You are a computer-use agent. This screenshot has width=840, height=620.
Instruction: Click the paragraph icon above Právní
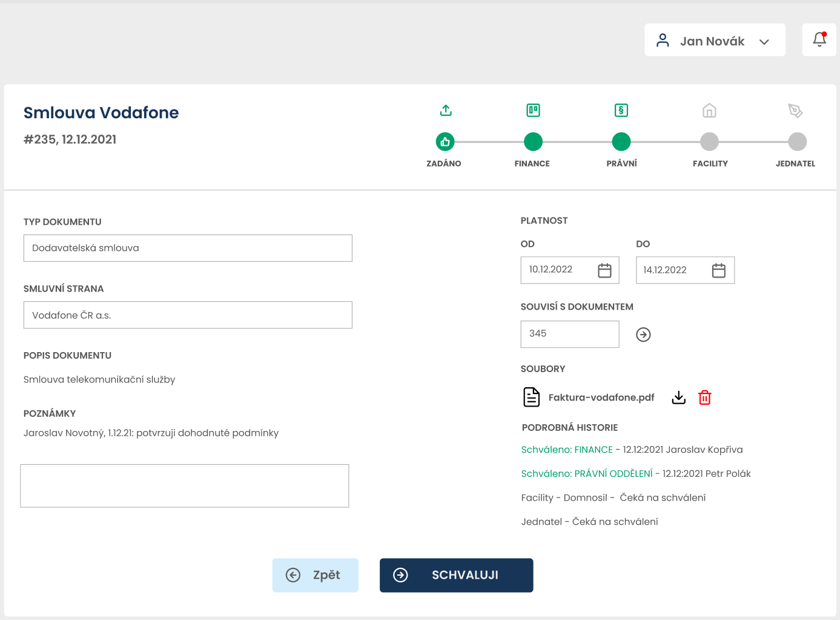pyautogui.click(x=621, y=110)
